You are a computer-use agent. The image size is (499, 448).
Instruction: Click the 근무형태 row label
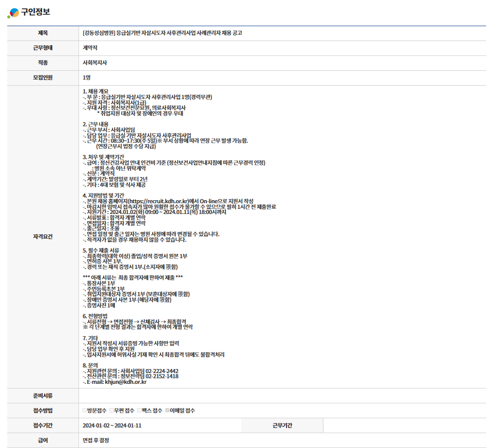pyautogui.click(x=43, y=48)
